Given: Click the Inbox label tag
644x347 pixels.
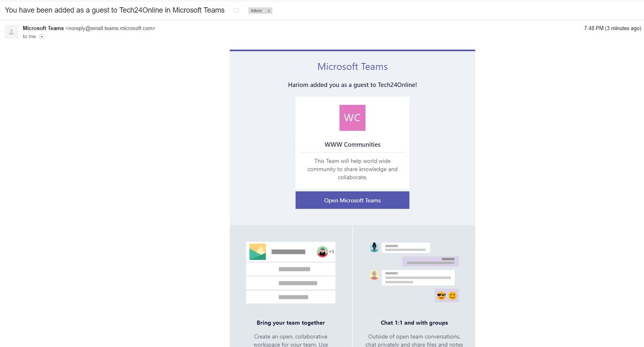Looking at the screenshot, I should tap(257, 11).
